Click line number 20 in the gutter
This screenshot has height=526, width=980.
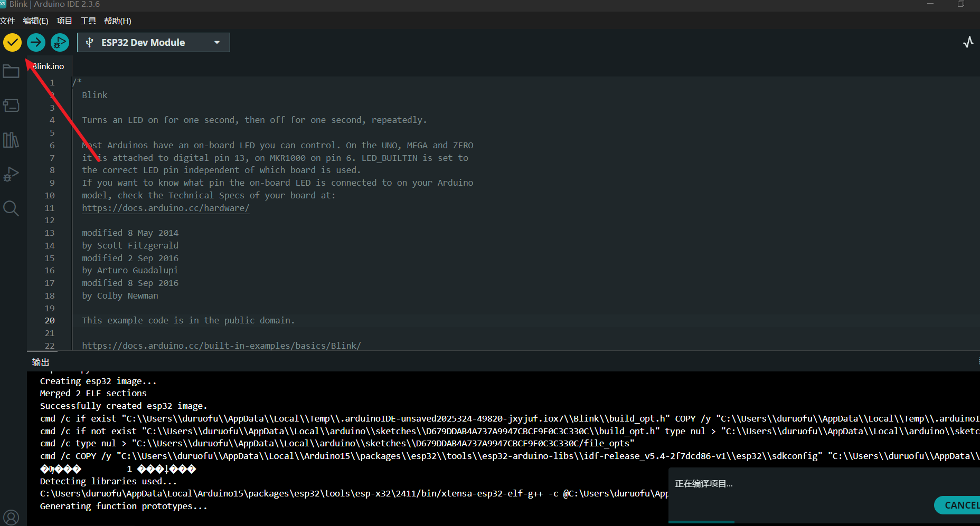50,321
